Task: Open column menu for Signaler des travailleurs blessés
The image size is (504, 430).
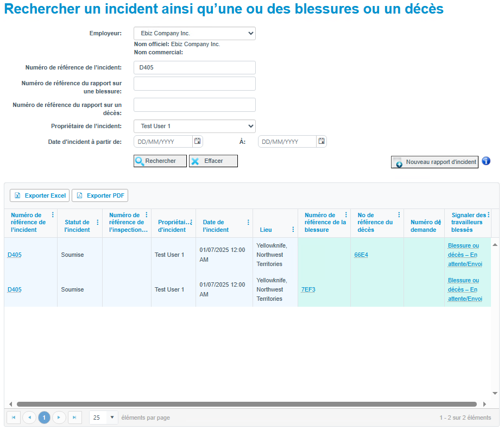Action: tap(488, 214)
